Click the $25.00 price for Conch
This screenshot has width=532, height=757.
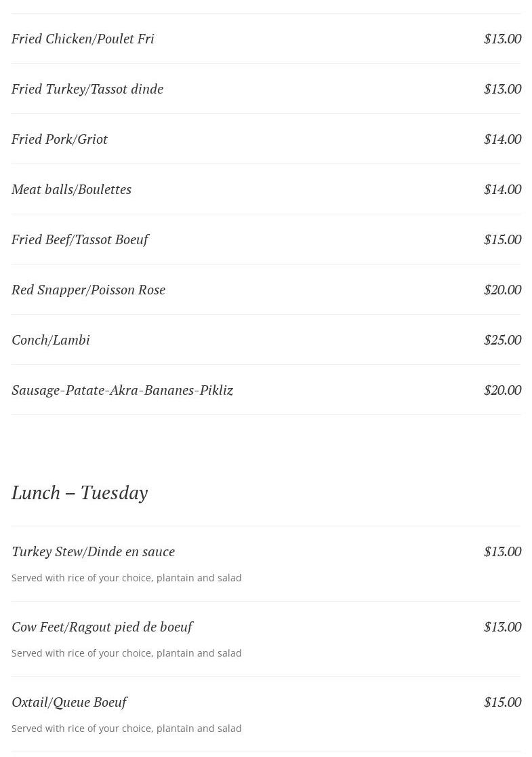point(502,340)
